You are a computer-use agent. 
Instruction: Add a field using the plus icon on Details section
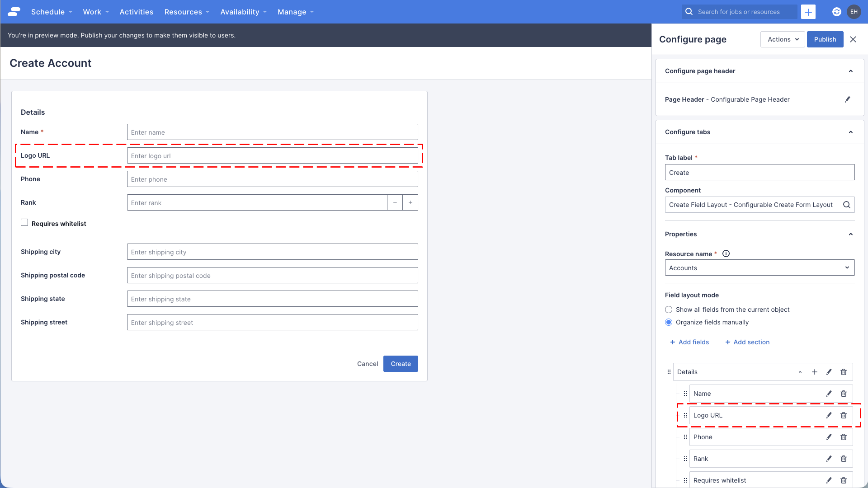(815, 372)
